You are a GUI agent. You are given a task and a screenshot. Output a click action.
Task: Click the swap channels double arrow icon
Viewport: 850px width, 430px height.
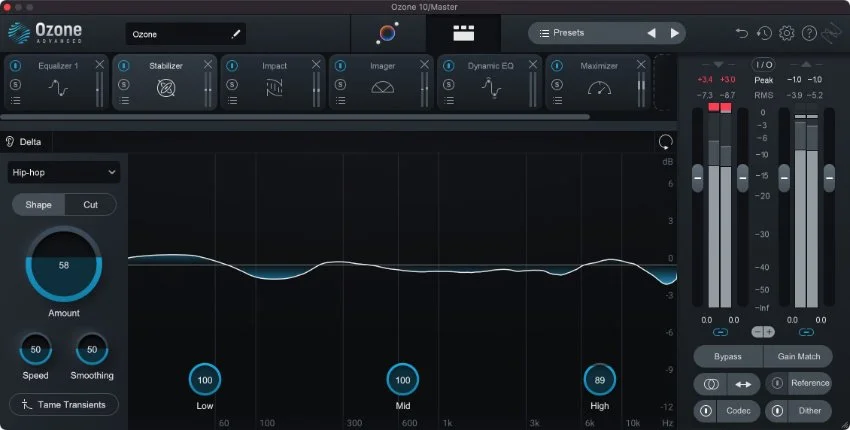[x=743, y=384]
